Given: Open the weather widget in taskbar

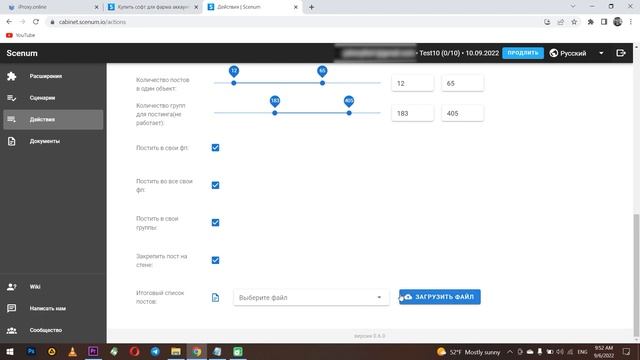Looking at the screenshot, I should pos(469,352).
